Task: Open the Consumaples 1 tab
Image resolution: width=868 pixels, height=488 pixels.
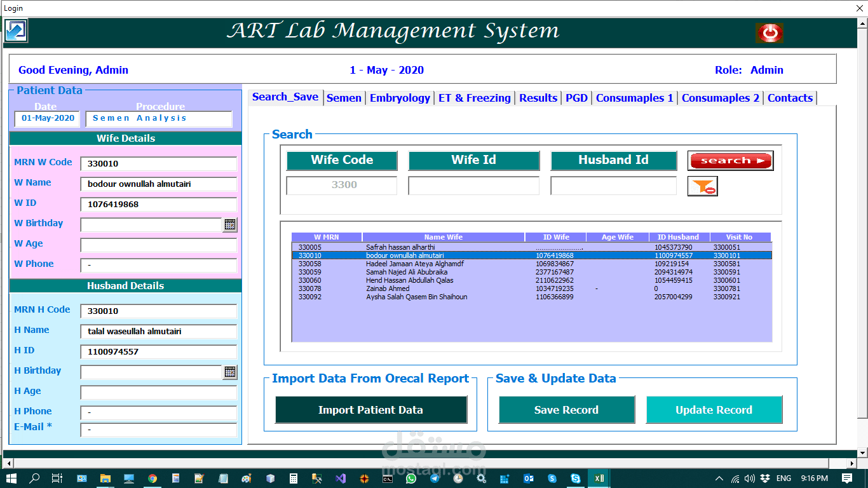Action: [x=634, y=98]
